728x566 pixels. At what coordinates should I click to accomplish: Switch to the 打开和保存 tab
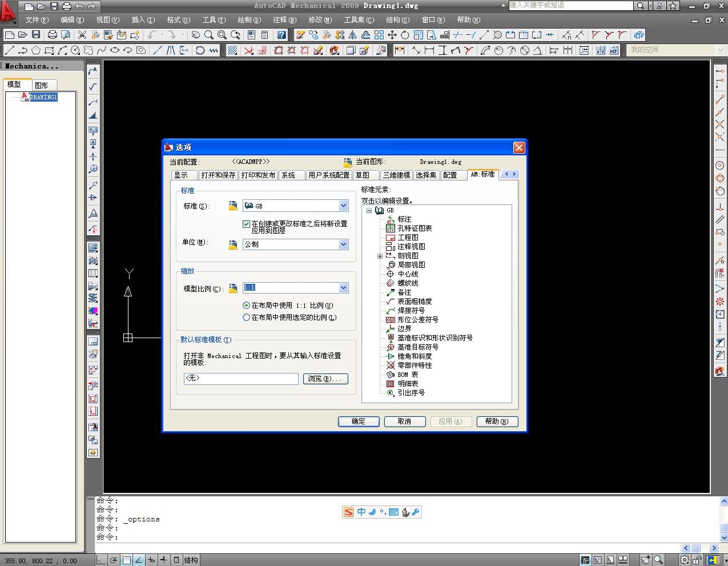[x=218, y=175]
